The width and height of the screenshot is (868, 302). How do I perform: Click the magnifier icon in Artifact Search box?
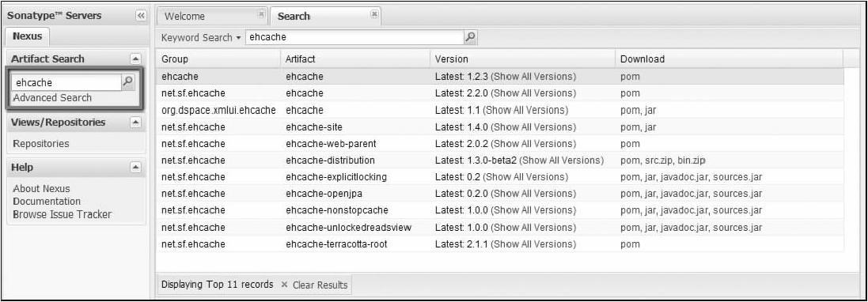tap(127, 82)
